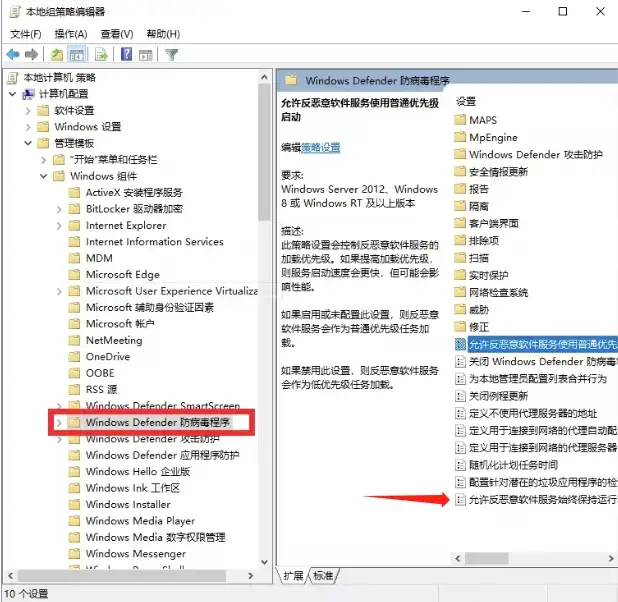Click the Back arrow toolbar icon
This screenshot has width=618, height=602.
13,54
